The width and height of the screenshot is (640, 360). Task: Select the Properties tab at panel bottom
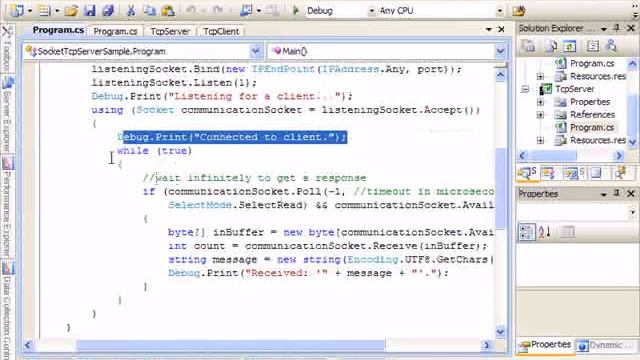[545, 345]
